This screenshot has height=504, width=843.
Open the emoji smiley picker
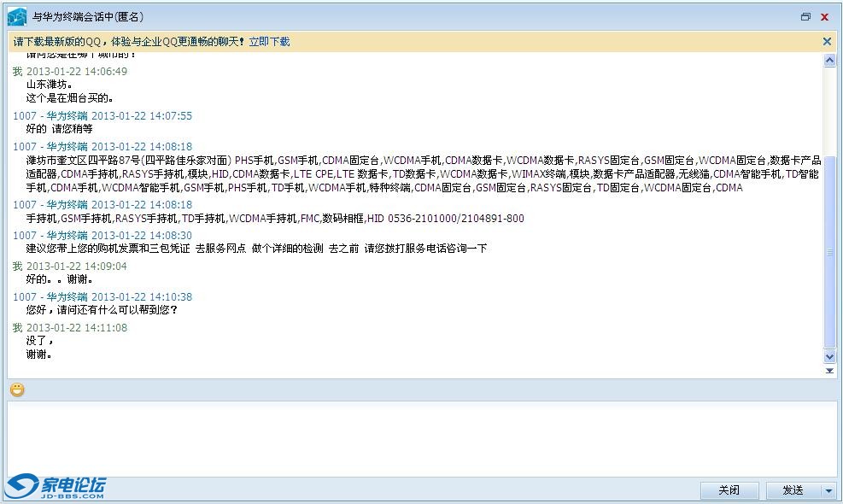click(17, 390)
